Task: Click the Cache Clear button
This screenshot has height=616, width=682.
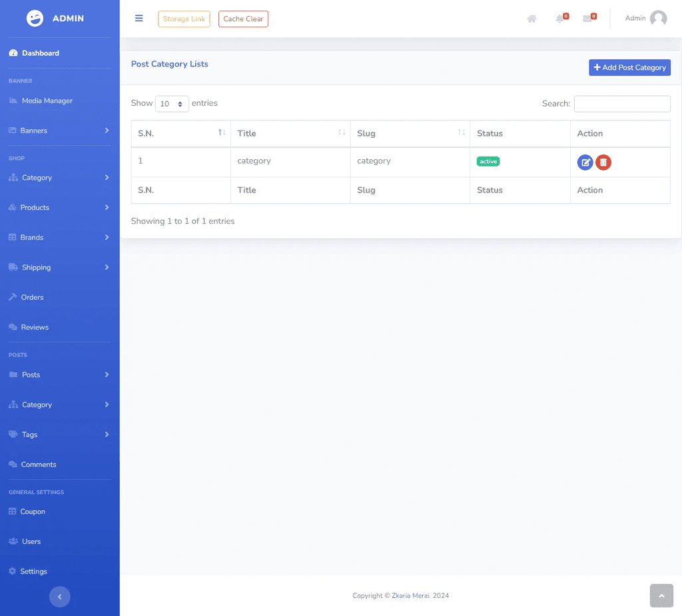Action: (243, 19)
